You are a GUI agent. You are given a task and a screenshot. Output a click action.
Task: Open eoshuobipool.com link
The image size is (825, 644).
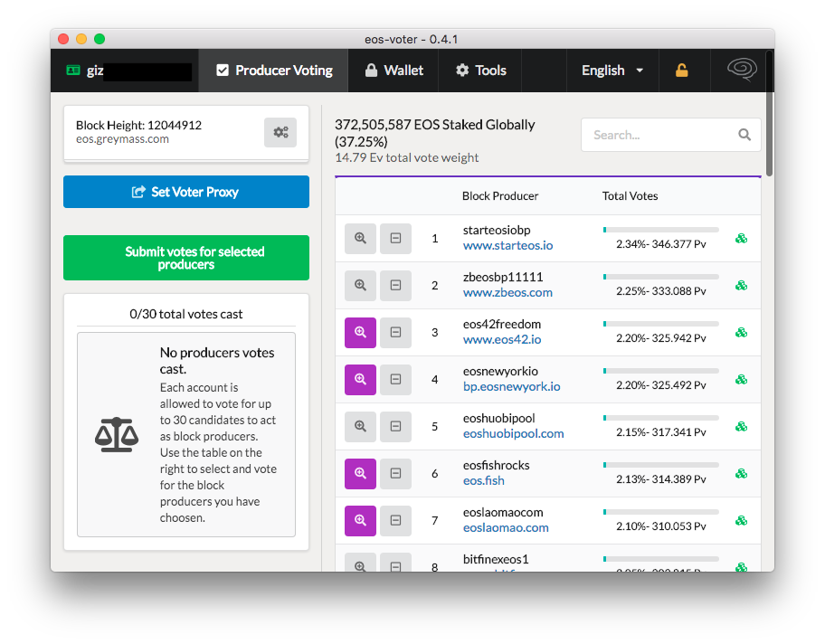coord(514,433)
